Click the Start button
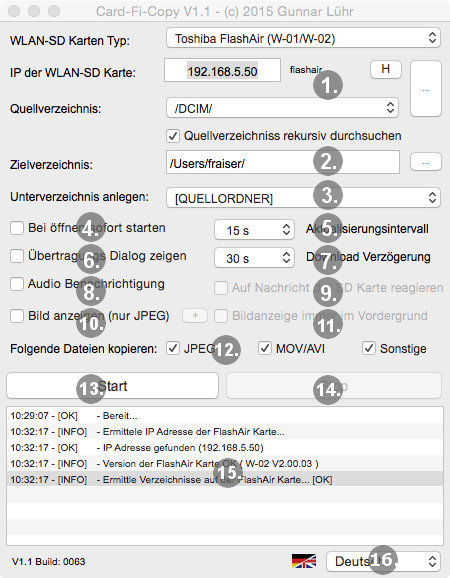This screenshot has width=450, height=578. (112, 386)
